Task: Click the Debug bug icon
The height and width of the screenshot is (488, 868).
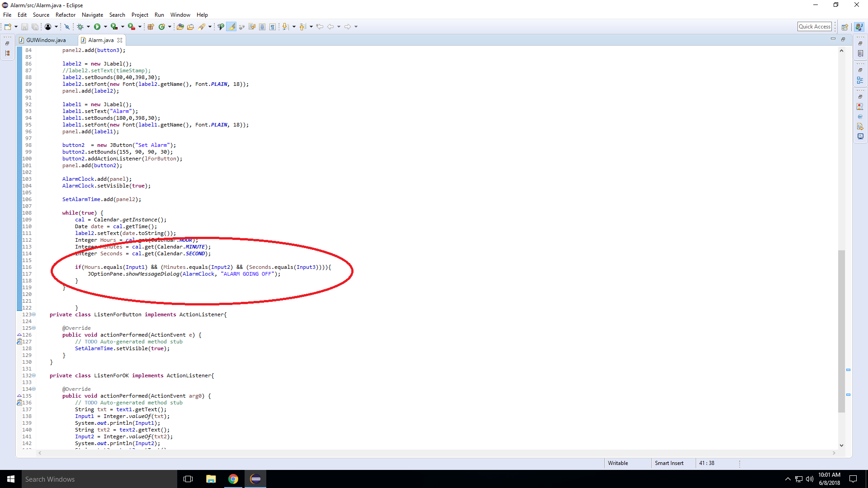Action: tap(80, 27)
